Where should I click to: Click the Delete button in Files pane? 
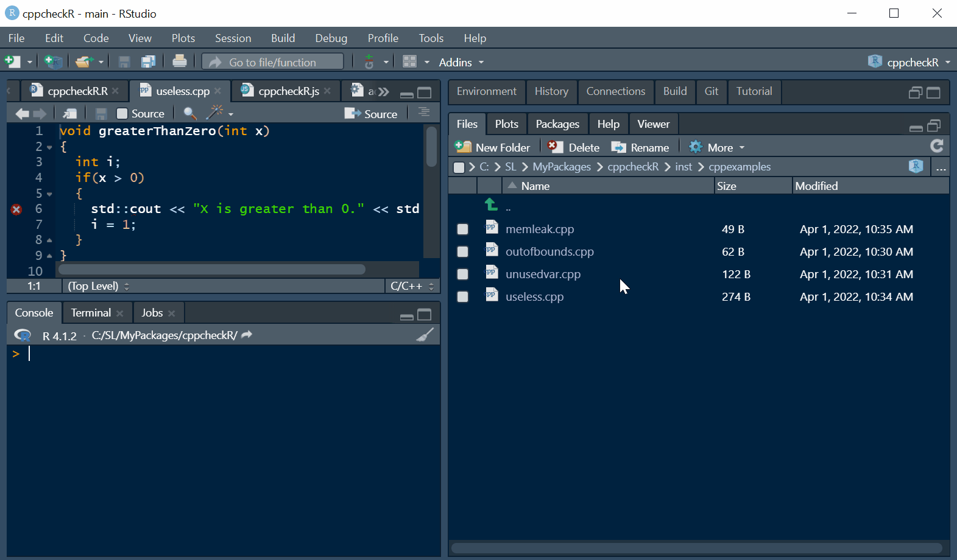pos(573,147)
